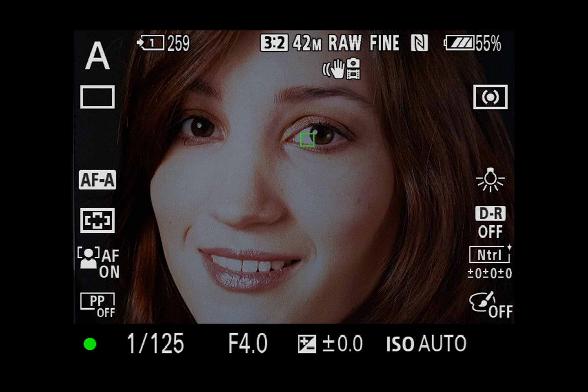Screen dimensions: 588x392
Task: Select the incandescent white balance bulb icon
Action: coord(490,180)
